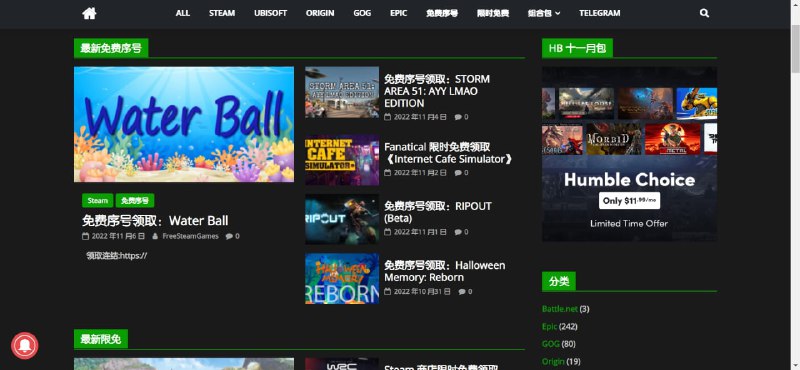The height and width of the screenshot is (370, 800).
Task: Open the search magnifier icon
Action: [x=705, y=13]
